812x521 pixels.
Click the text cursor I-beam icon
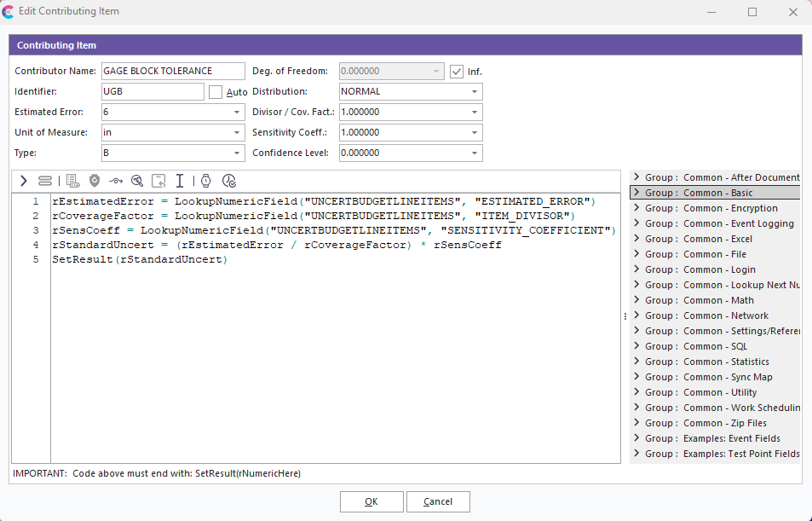[180, 181]
